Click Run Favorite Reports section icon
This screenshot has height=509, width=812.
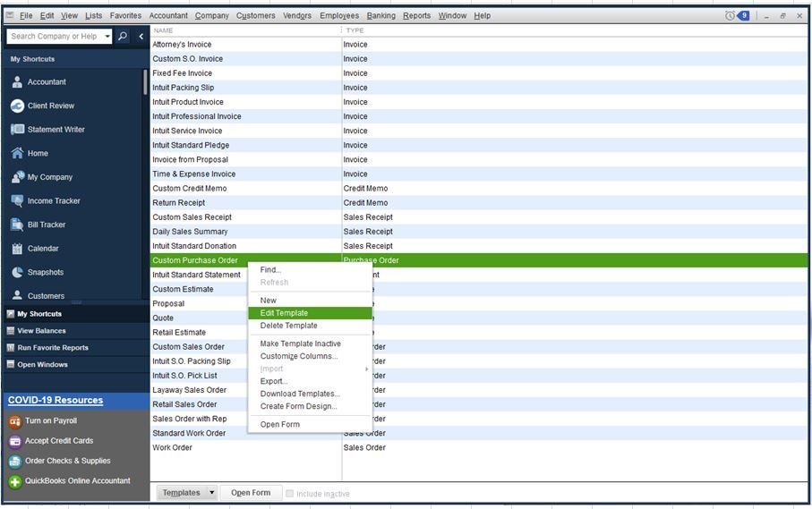11,348
